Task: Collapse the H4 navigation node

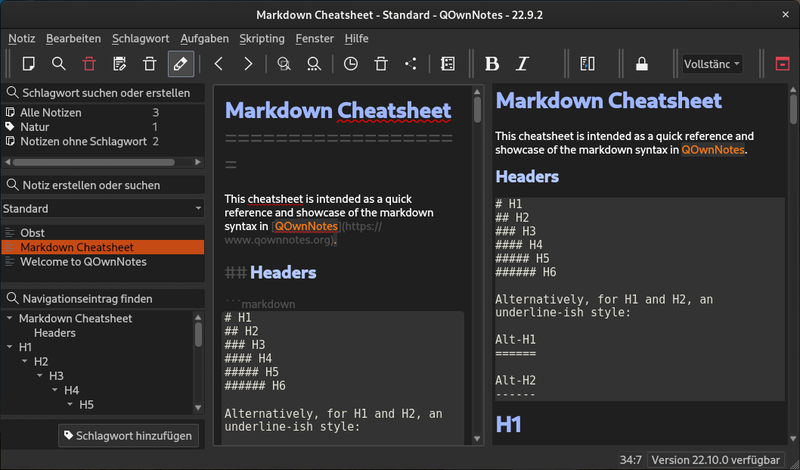Action: tap(55, 390)
